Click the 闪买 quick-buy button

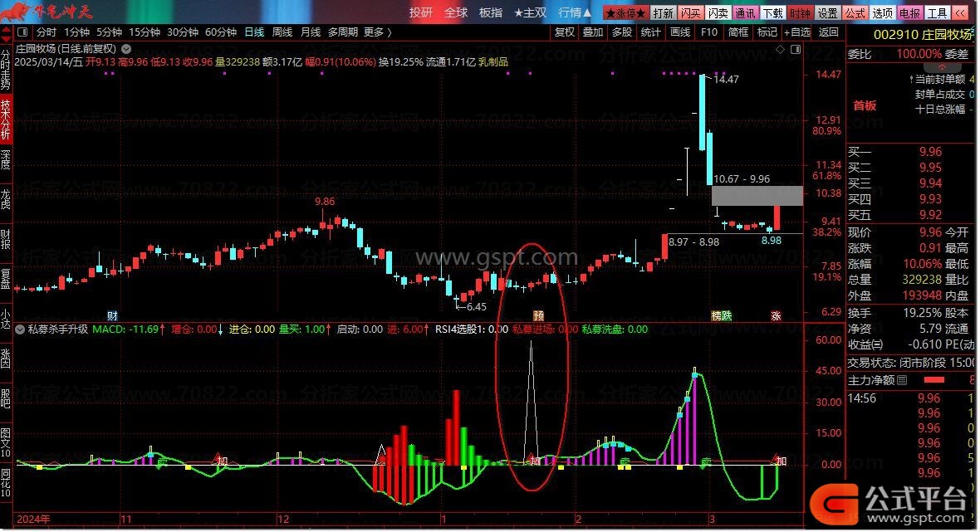point(691,13)
